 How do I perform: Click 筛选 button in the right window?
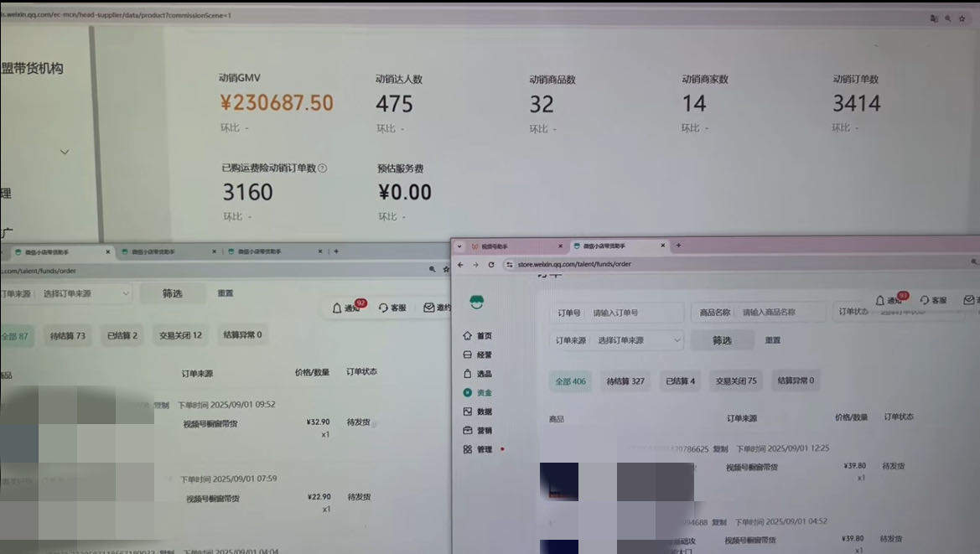pos(722,340)
